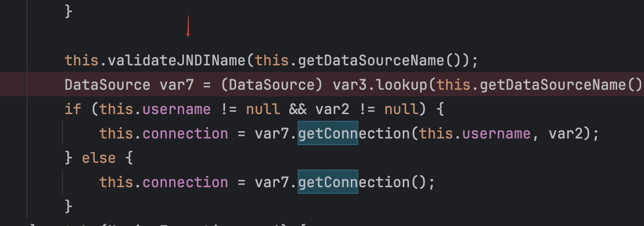Click this.connection in the if block
Image resolution: width=644 pixels, height=226 pixels.
point(163,133)
